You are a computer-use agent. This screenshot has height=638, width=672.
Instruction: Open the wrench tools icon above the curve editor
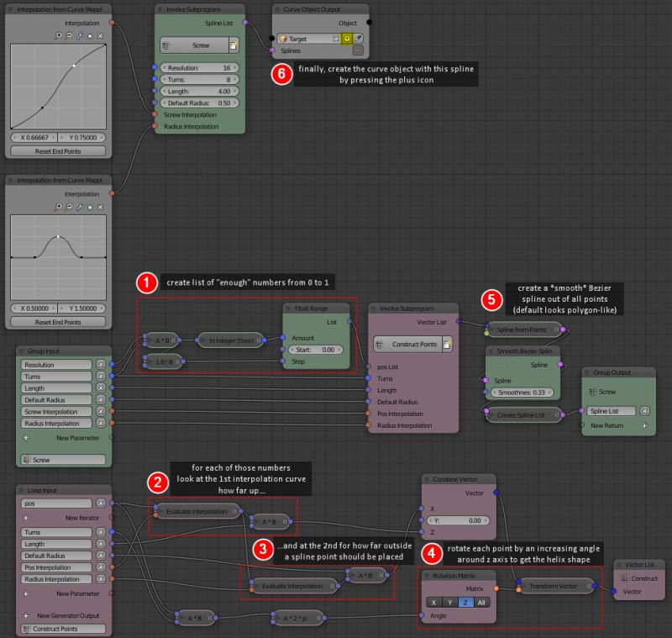[80, 35]
